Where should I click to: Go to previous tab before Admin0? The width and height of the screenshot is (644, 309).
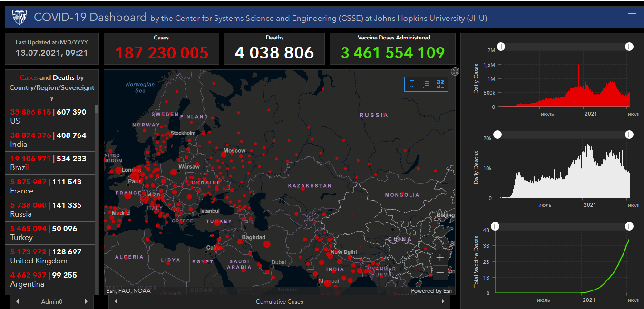(x=18, y=301)
